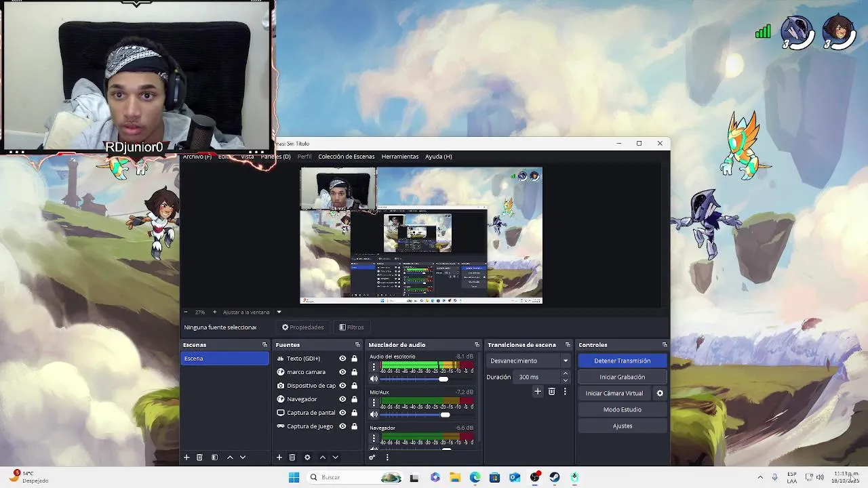Decrease transition duration stepper down
Image resolution: width=868 pixels, height=488 pixels.
tap(566, 380)
